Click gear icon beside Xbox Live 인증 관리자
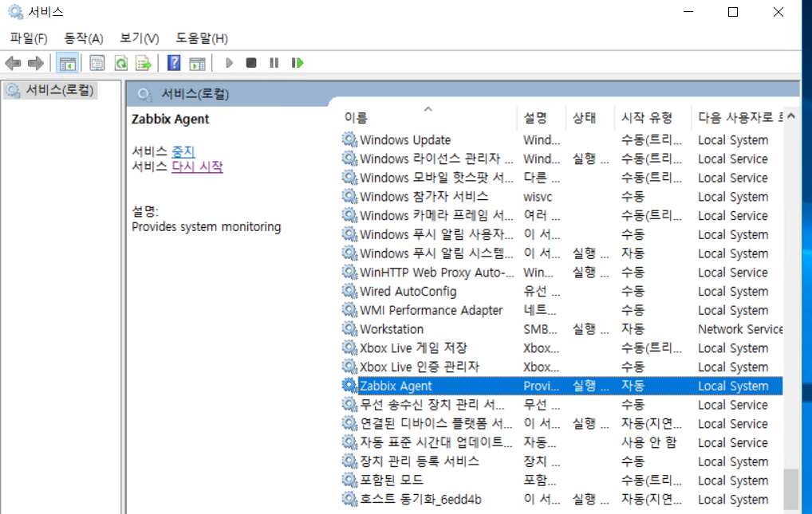Screen dimensions: 812x514 [349, 367]
